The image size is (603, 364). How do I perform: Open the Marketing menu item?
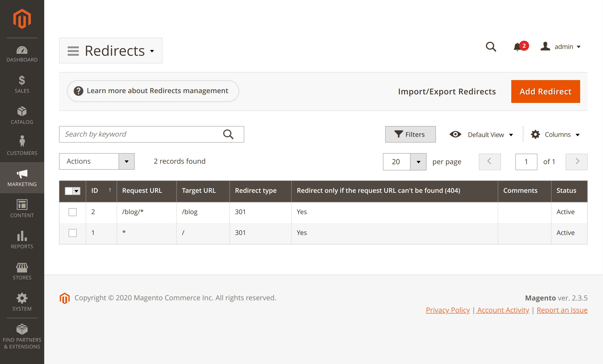click(22, 178)
